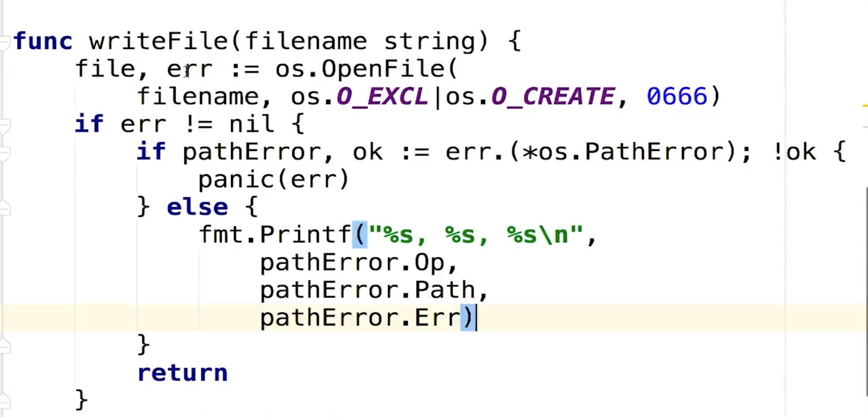
Task: Click 'fmt' package name before Printf
Action: [x=221, y=235]
